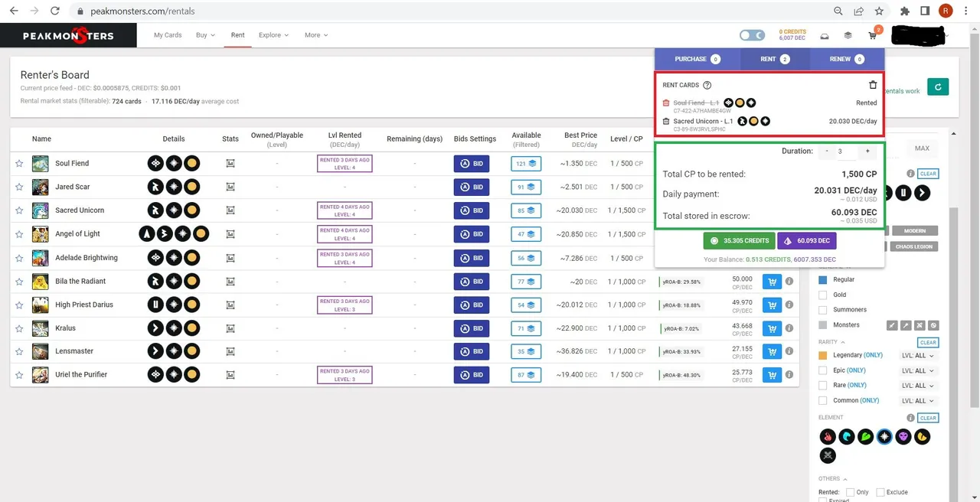Screen dimensions: 980x502
Task: Open the Rent navigation item
Action: [238, 35]
